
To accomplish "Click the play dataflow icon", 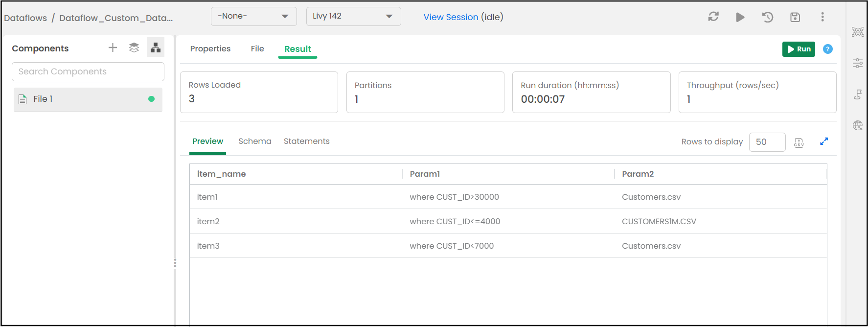I will [x=740, y=17].
